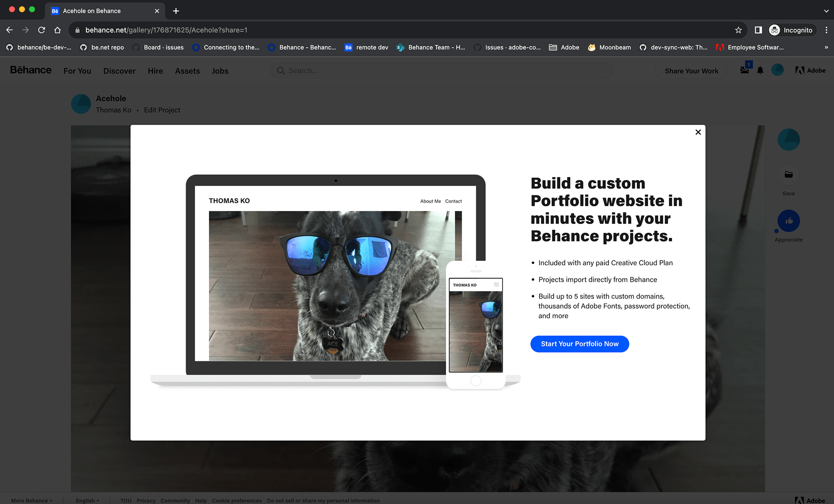Go to the Discover nav item
This screenshot has height=504, width=834.
point(119,71)
